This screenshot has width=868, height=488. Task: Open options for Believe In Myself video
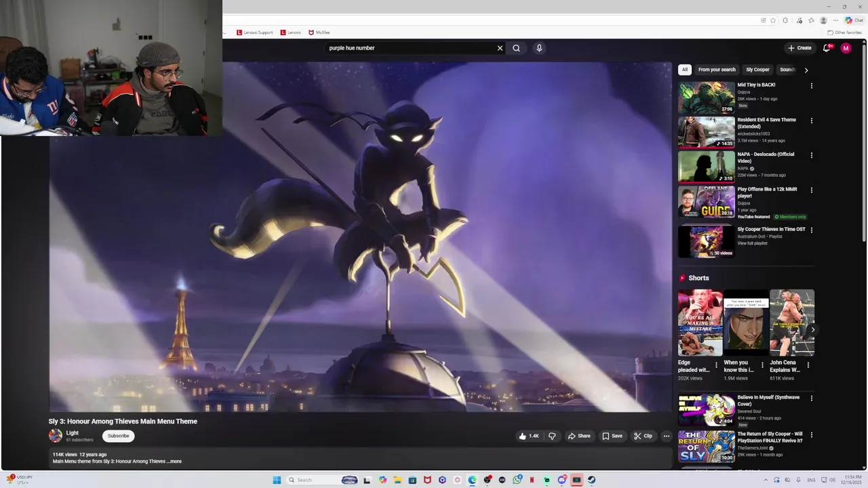tap(811, 399)
